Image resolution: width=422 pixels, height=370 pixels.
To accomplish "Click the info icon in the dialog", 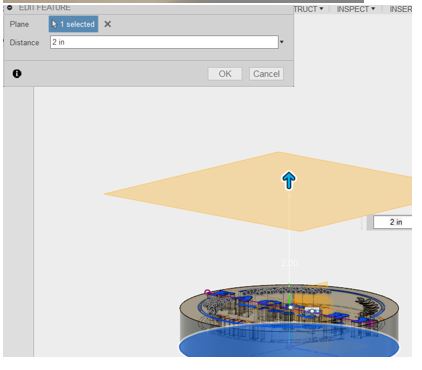I will pyautogui.click(x=17, y=74).
